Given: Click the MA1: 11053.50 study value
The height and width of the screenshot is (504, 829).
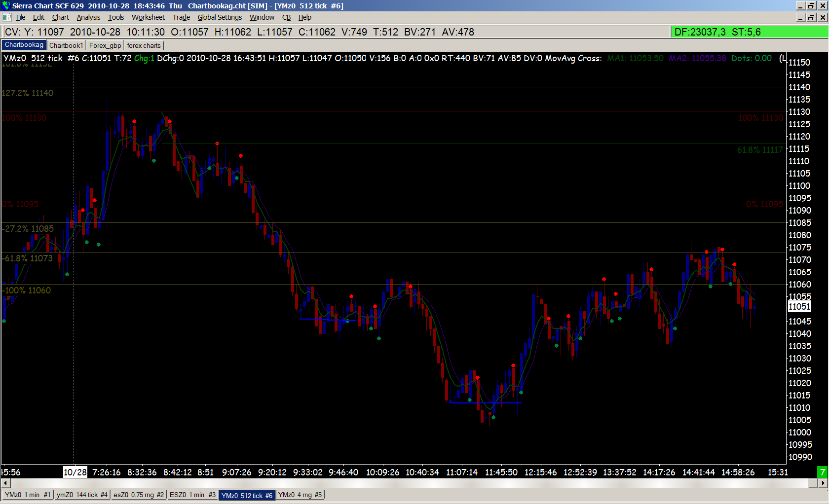Looking at the screenshot, I should pos(635,58).
